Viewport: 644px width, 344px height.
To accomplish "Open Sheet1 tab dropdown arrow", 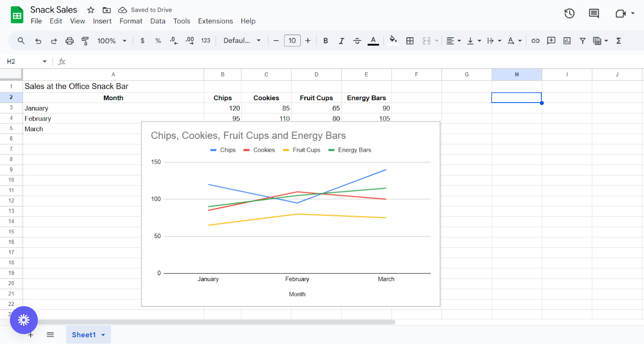I will tap(103, 335).
